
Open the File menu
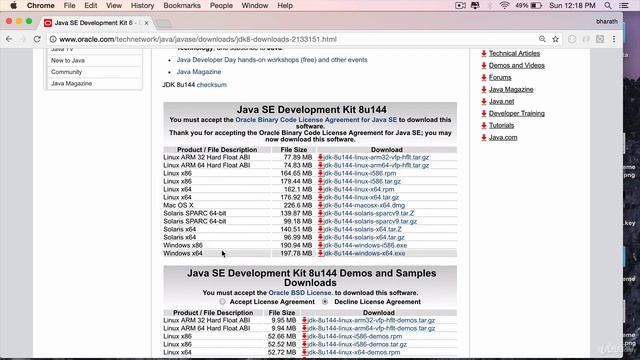pos(69,6)
